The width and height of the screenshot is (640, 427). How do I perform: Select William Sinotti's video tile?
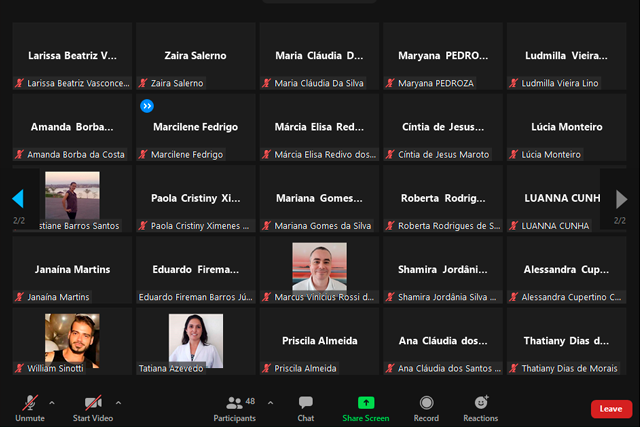click(72, 341)
